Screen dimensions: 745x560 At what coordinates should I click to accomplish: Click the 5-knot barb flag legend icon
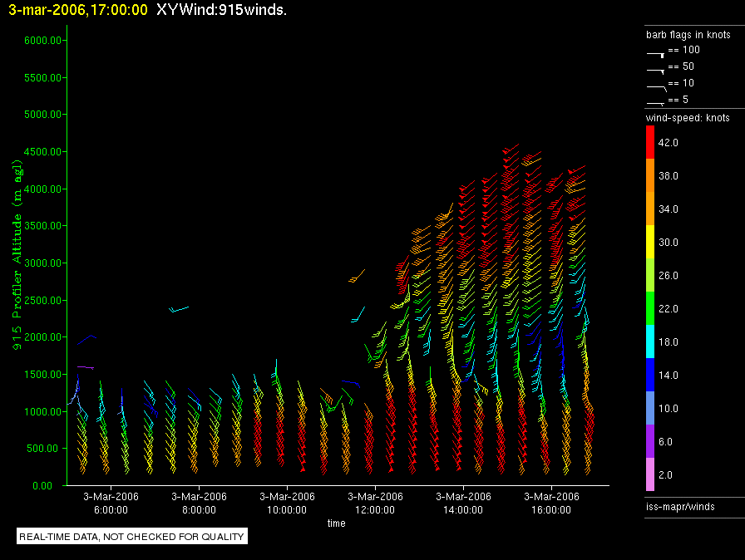656,101
